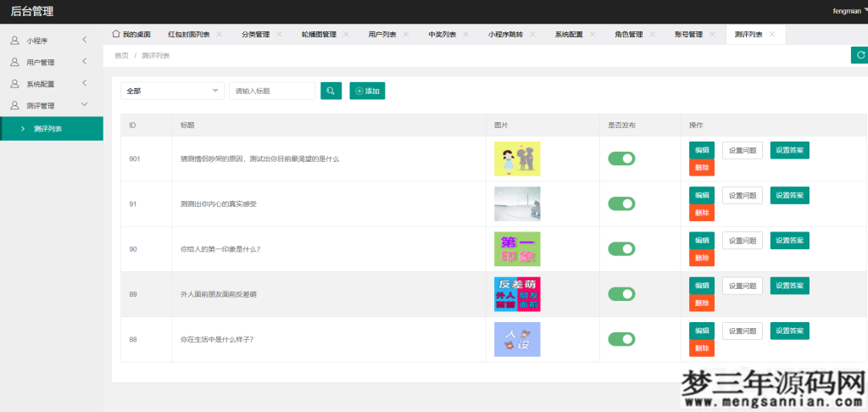Click 编辑 for ID 901
Screen dimensions: 868x412
[x=702, y=150]
